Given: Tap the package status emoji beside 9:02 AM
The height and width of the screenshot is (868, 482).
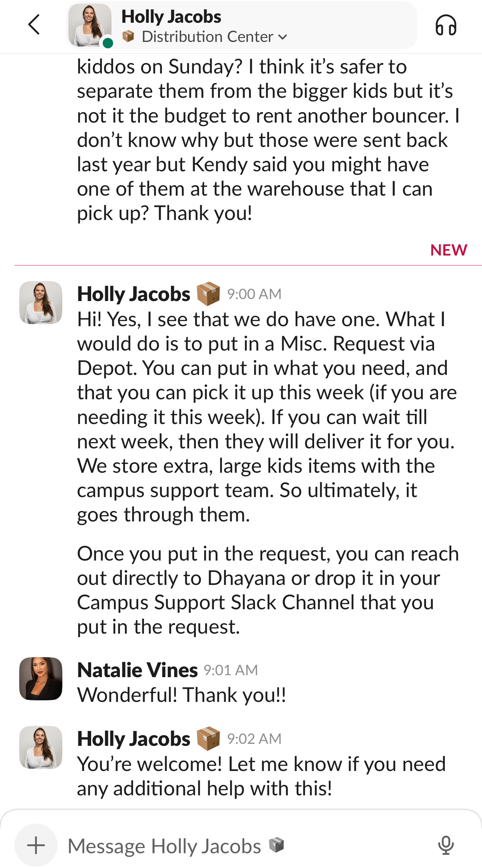Looking at the screenshot, I should 208,739.
